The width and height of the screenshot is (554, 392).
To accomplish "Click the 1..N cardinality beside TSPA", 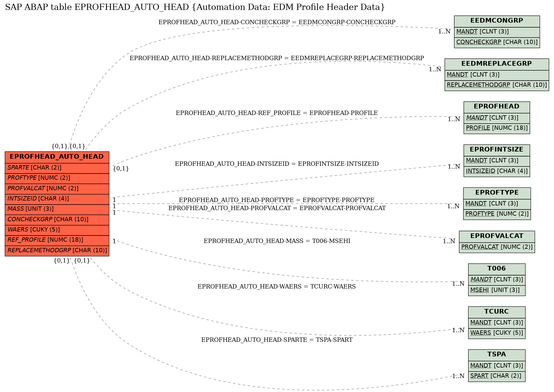I will coord(458,377).
